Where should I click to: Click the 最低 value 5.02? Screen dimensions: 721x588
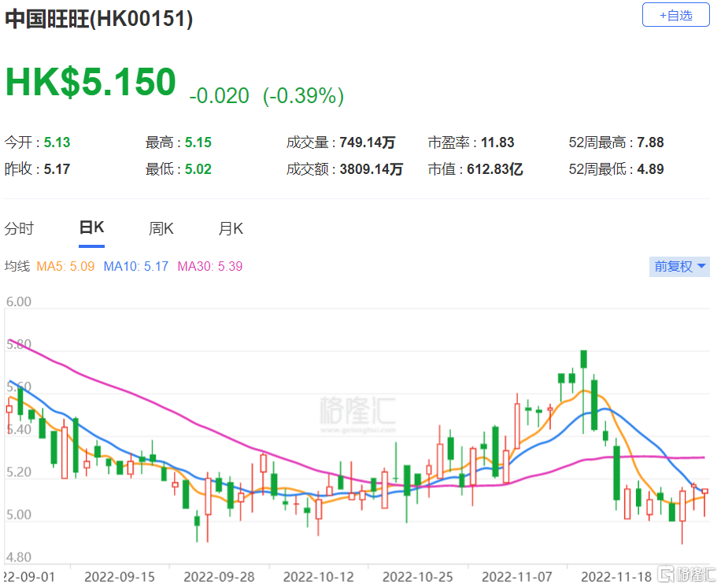pyautogui.click(x=198, y=169)
